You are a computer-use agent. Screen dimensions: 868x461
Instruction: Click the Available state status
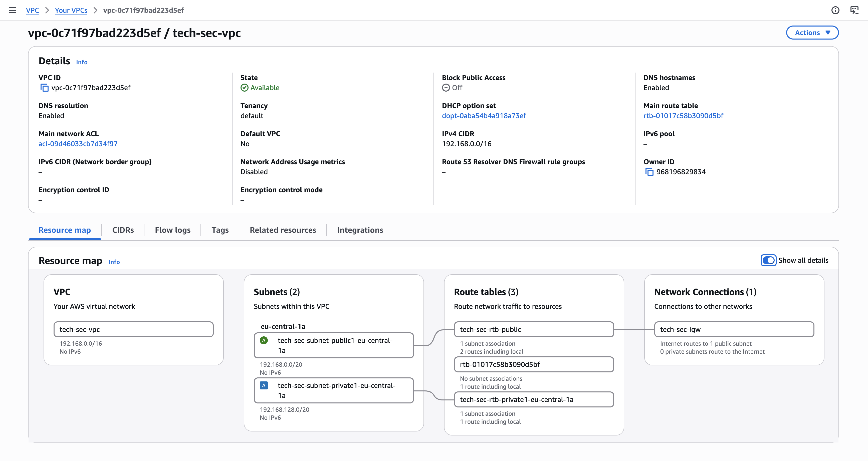tap(260, 88)
